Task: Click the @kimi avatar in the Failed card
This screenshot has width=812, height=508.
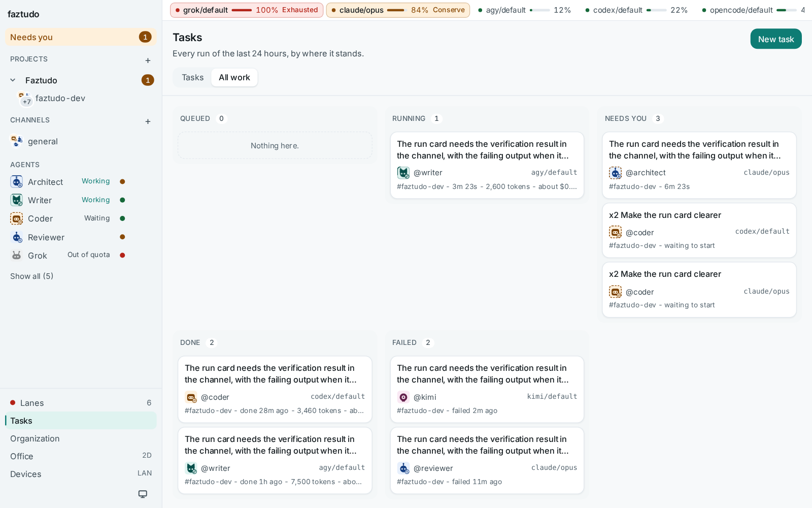Action: pos(403,397)
